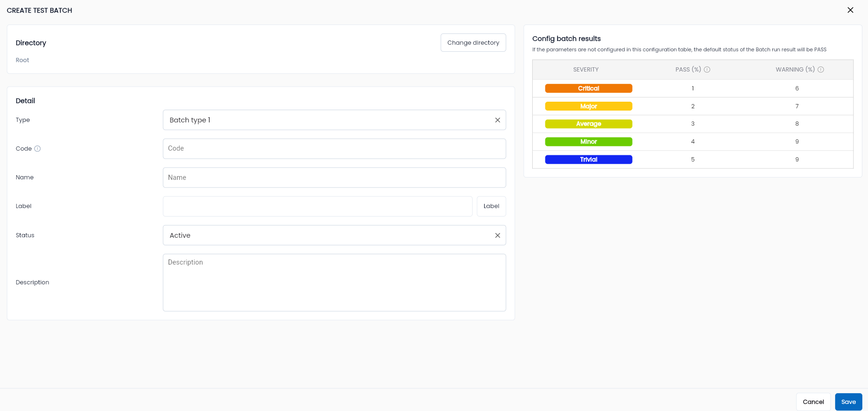Click the Change directory button
This screenshot has width=868, height=411.
coord(473,42)
